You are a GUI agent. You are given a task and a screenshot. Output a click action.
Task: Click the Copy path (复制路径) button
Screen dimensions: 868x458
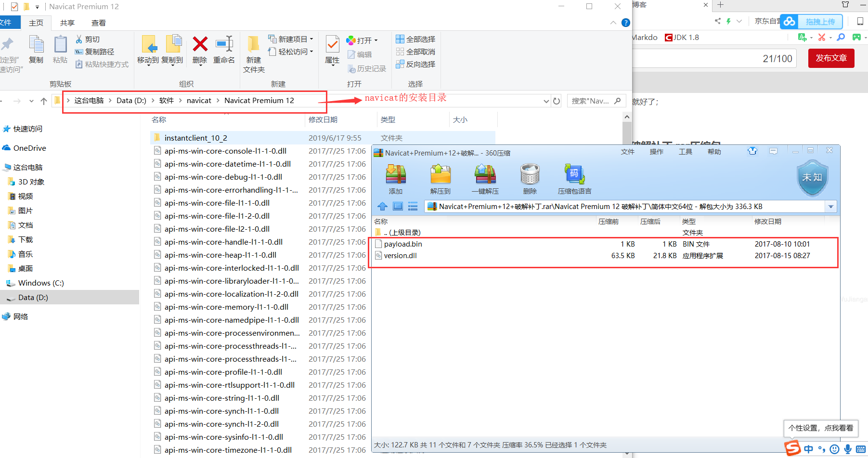[x=94, y=52]
